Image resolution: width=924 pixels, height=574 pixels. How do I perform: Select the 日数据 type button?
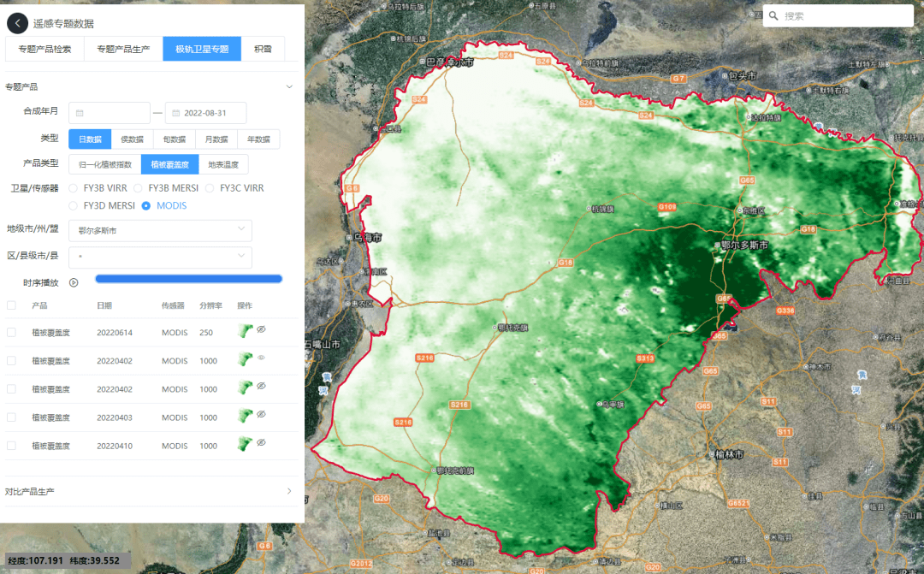coord(90,139)
